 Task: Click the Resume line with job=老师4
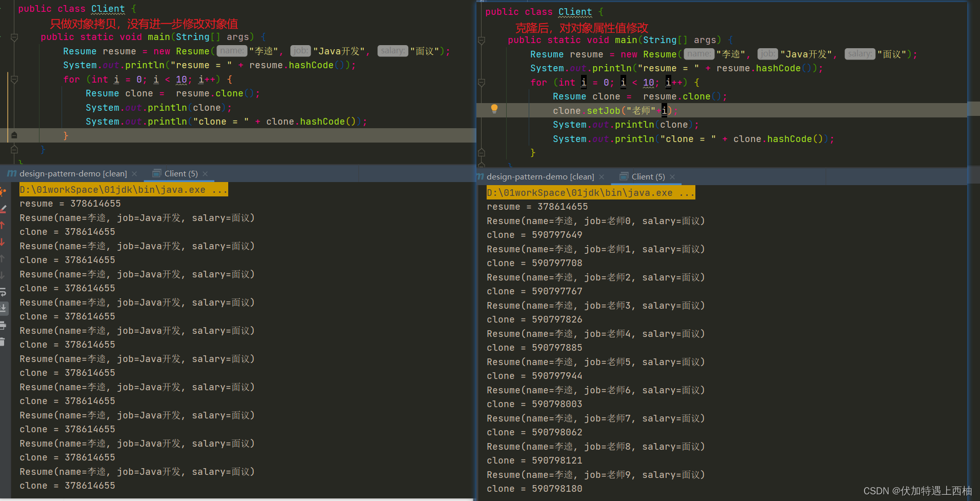(596, 334)
